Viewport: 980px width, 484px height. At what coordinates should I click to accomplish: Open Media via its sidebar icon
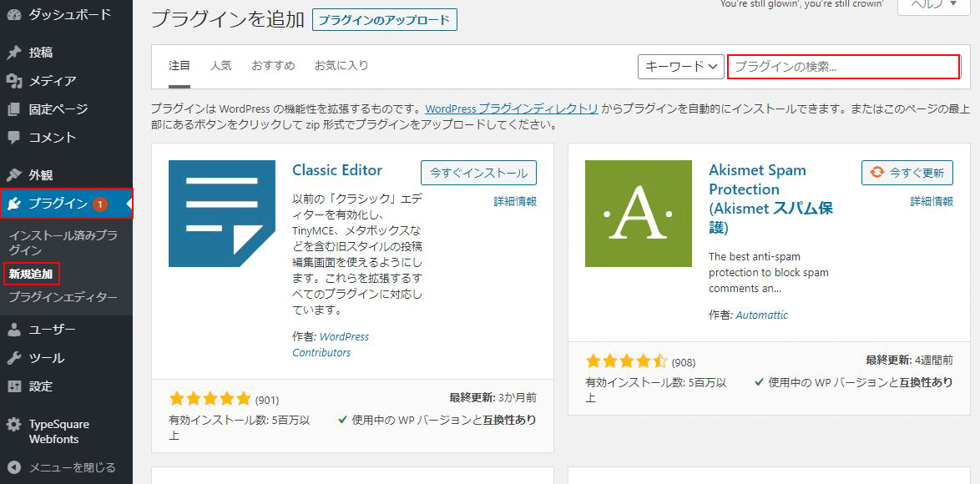14,81
